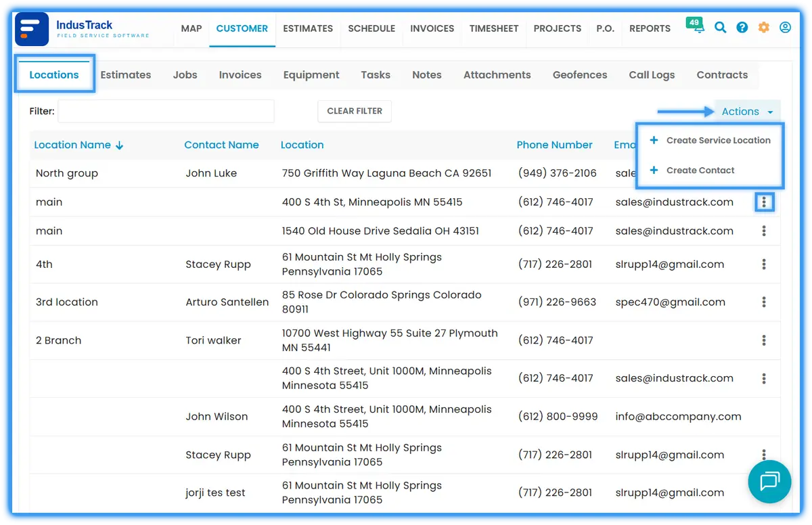This screenshot has height=525, width=812.
Task: Open the PROJECTS menu
Action: pyautogui.click(x=558, y=28)
